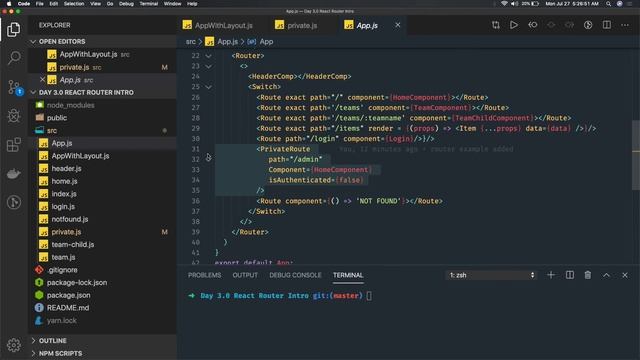Click the line 36 NOT FOUND route code

click(x=349, y=201)
